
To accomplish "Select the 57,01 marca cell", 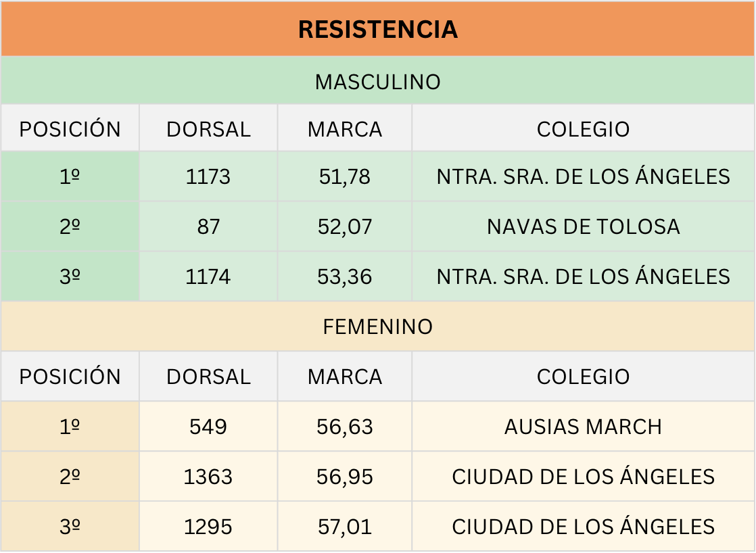I will (x=345, y=527).
